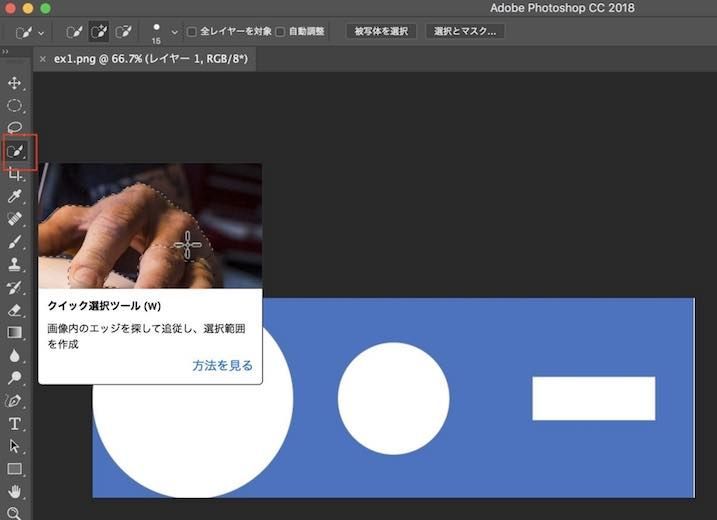
Task: Choose New Selection mode in options bar
Action: click(x=74, y=32)
